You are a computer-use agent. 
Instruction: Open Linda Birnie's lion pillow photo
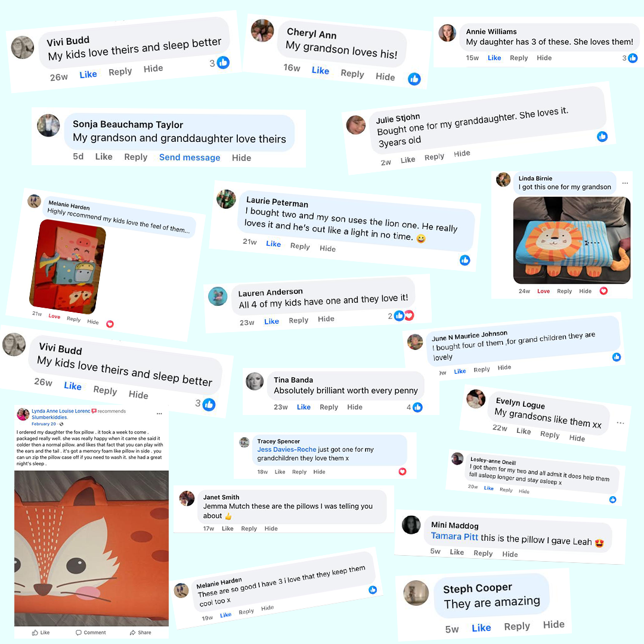click(571, 240)
